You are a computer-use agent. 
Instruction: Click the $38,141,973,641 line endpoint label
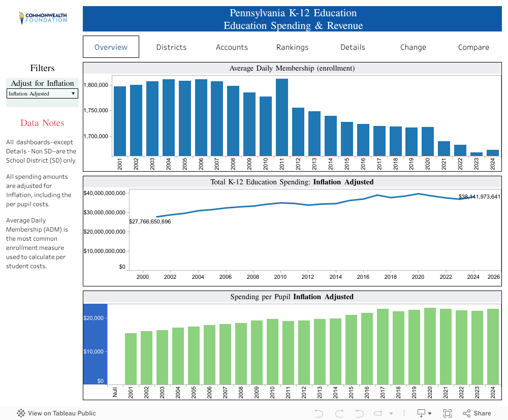479,197
